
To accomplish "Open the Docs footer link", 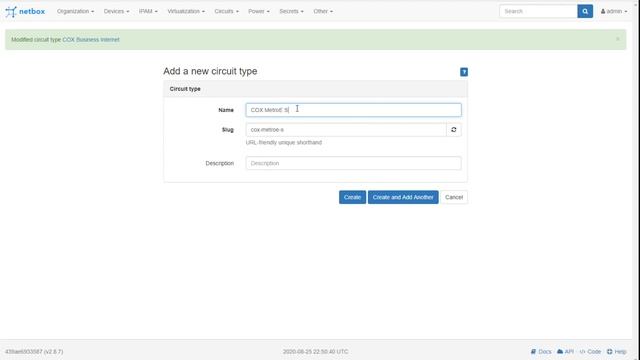I will click(x=541, y=351).
